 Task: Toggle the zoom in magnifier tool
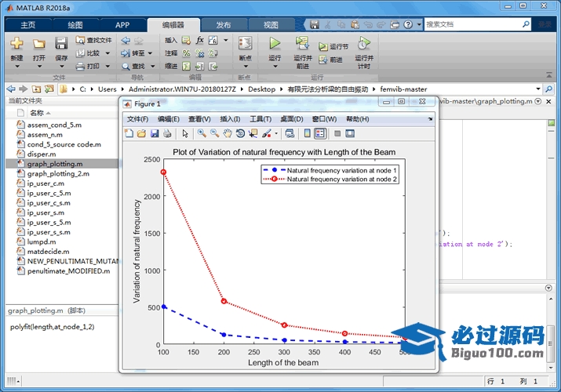point(202,133)
